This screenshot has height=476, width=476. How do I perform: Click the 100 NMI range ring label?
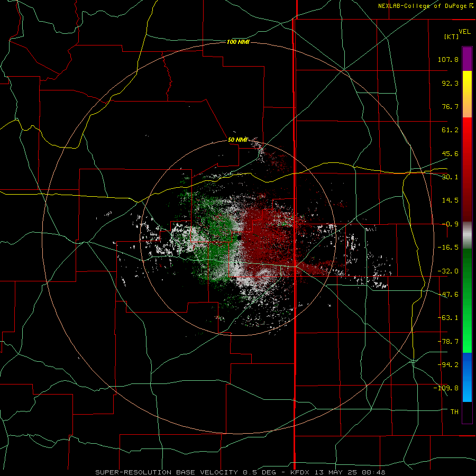click(x=238, y=42)
